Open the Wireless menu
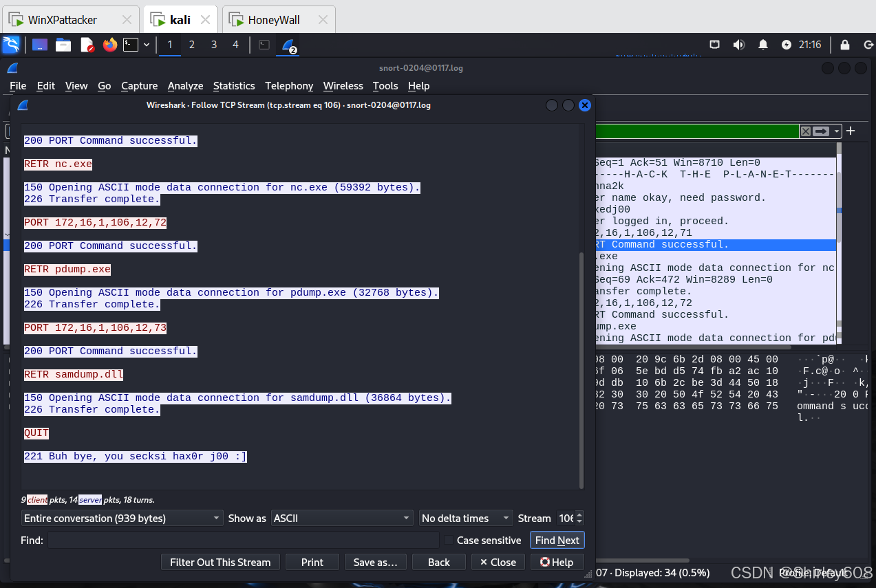Image resolution: width=876 pixels, height=588 pixels. 343,86
